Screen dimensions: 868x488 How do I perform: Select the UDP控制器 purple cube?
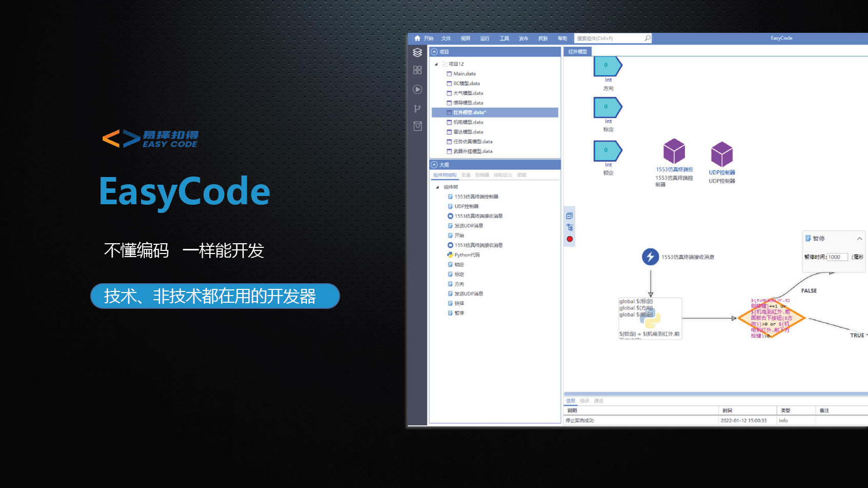(x=722, y=154)
